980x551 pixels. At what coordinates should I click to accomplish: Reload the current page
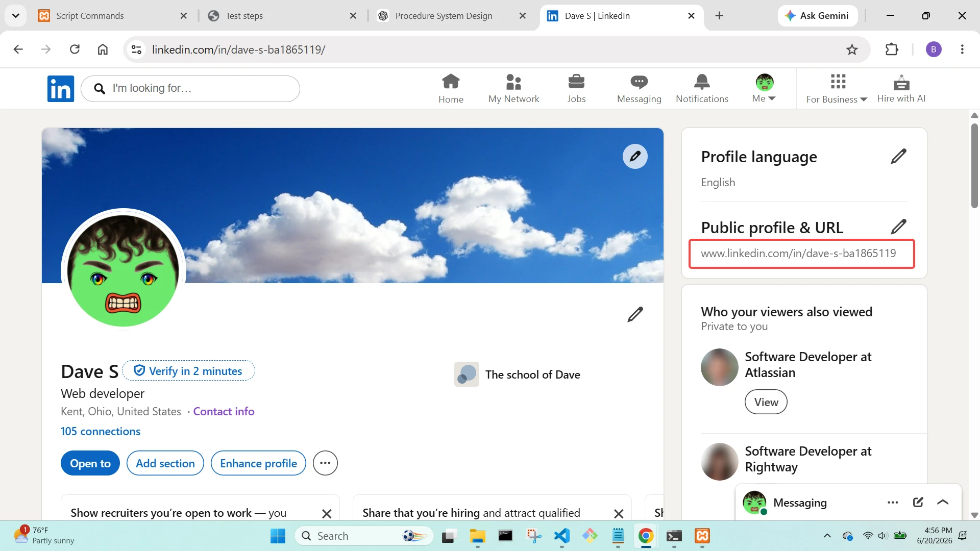click(x=75, y=49)
